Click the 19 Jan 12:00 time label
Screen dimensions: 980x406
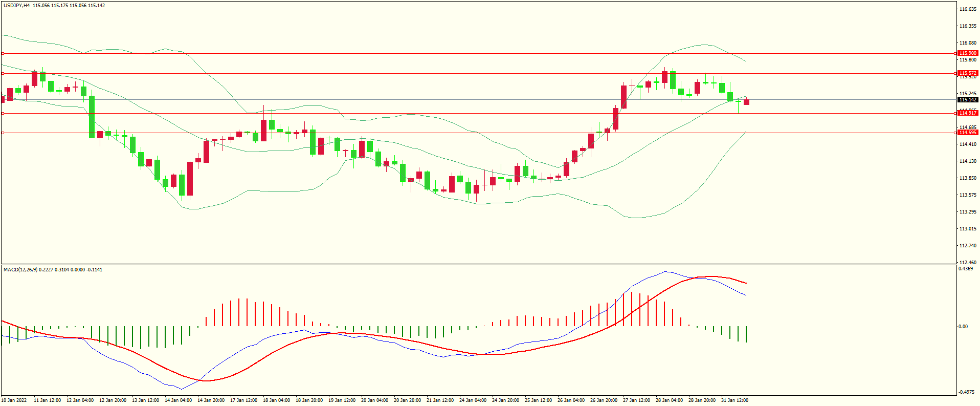click(x=342, y=400)
